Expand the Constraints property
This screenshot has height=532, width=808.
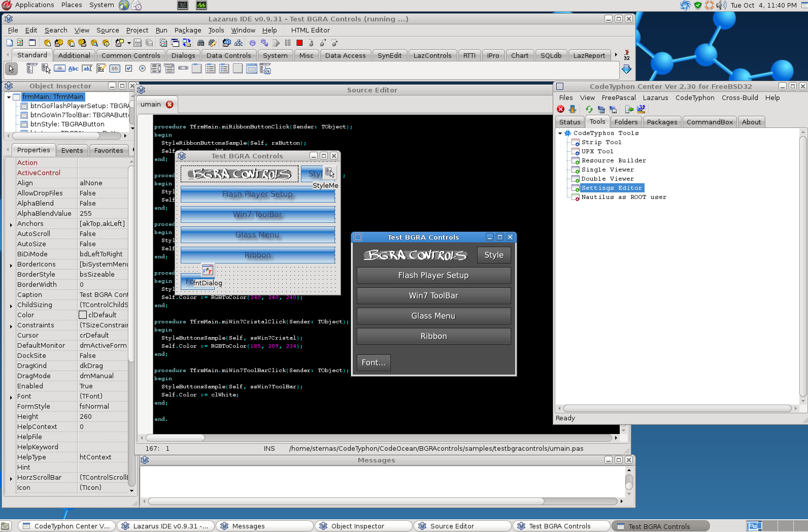click(x=11, y=326)
